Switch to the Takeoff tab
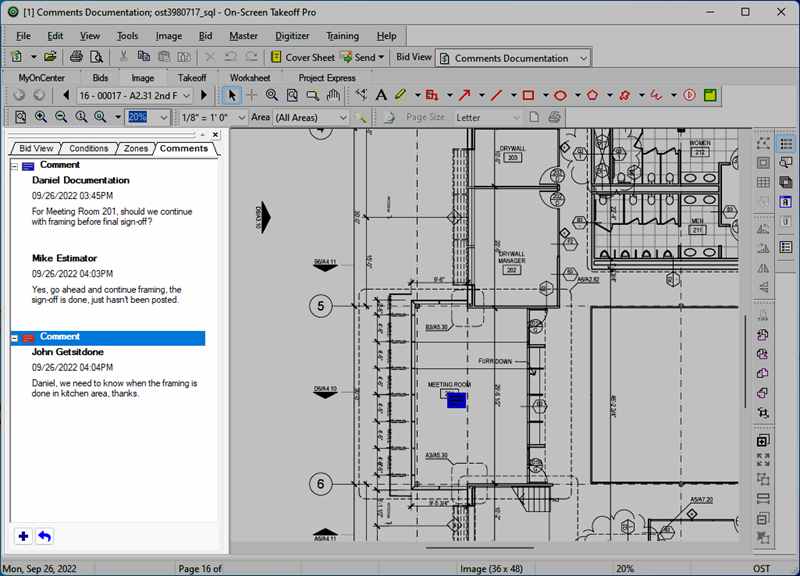The height and width of the screenshot is (576, 800). tap(192, 78)
